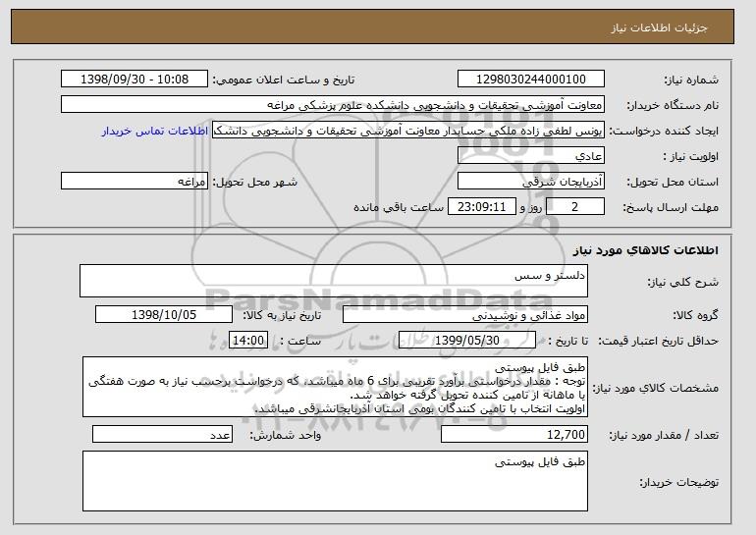Screen dimensions: 756x535
Task: Click the شماره نیاز label
Action: click(691, 80)
